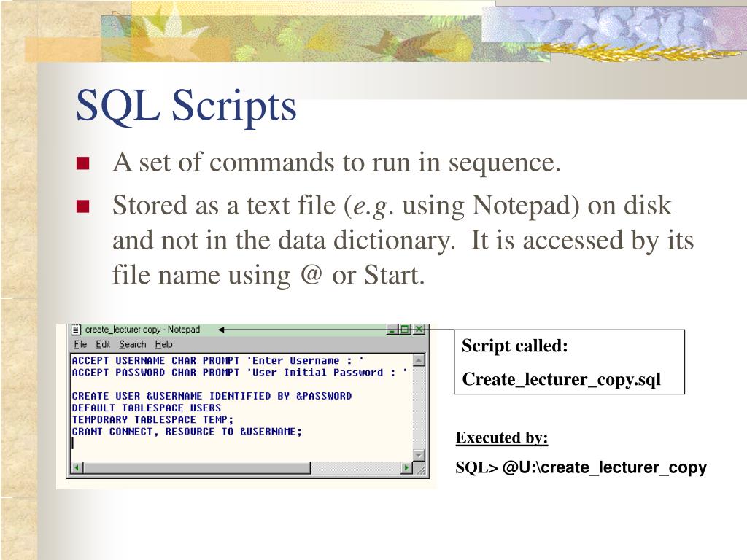Click the Notepad document icon in title bar

(x=76, y=329)
